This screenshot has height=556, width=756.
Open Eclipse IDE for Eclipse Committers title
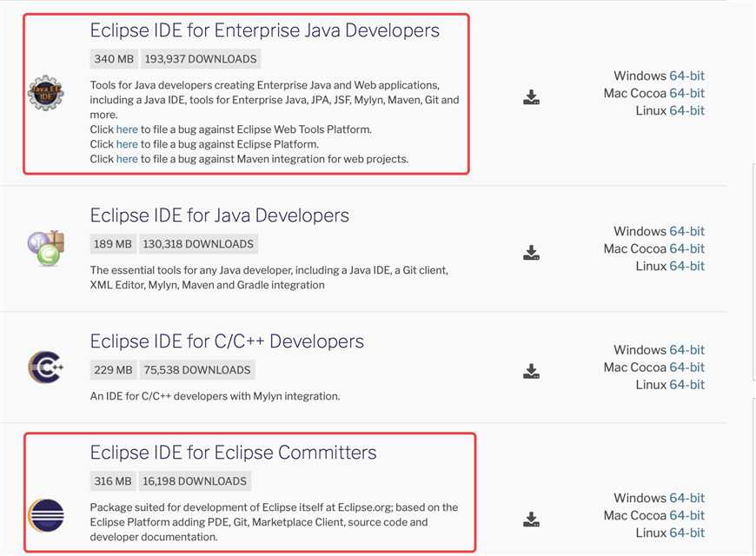pyautogui.click(x=234, y=453)
